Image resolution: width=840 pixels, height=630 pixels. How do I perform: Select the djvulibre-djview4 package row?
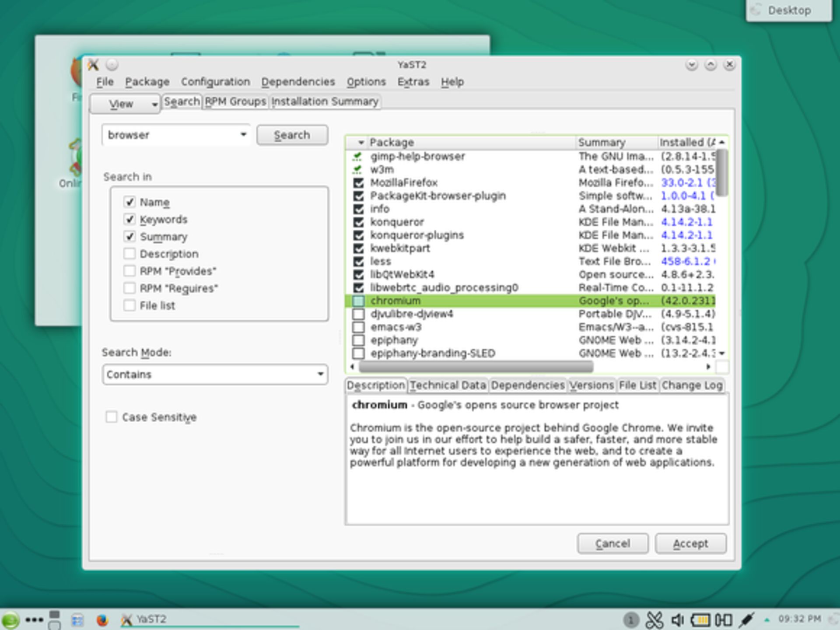(x=531, y=314)
